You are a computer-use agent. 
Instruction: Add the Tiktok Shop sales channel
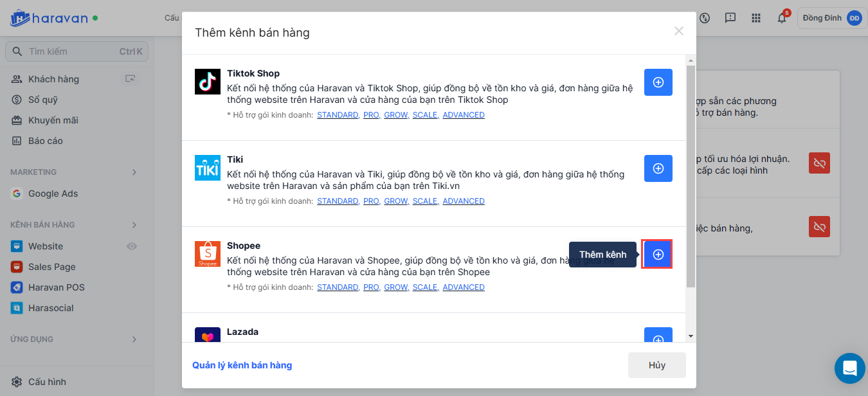[x=658, y=82]
